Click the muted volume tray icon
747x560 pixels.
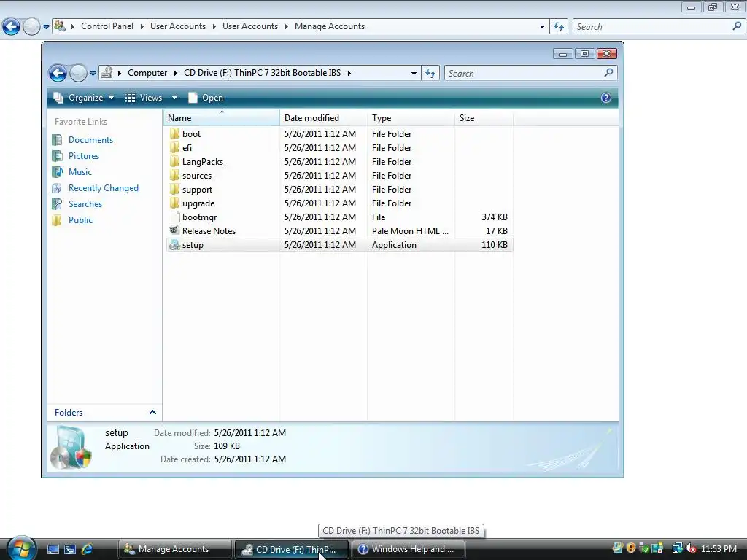pyautogui.click(x=692, y=548)
